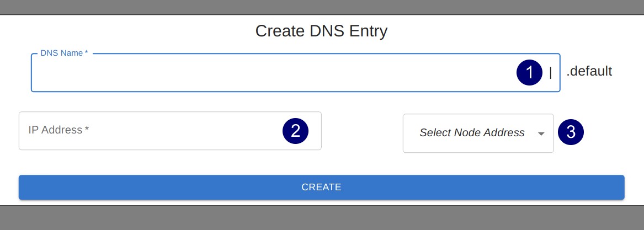Click the circled number 2 badge
The width and height of the screenshot is (644, 230).
(295, 131)
